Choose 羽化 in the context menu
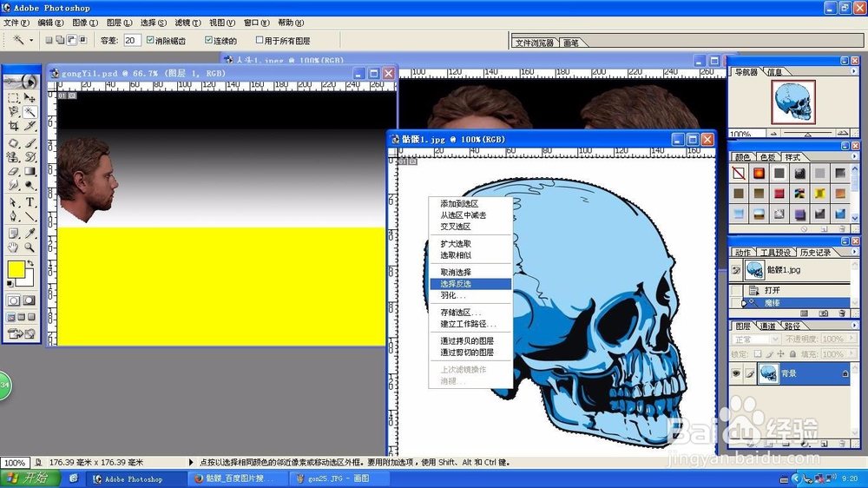 (x=470, y=295)
